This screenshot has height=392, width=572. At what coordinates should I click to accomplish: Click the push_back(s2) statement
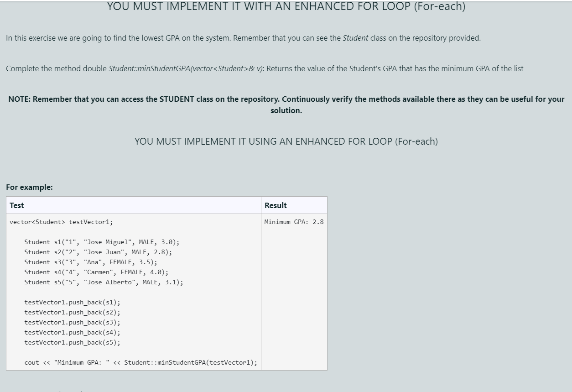point(72,312)
